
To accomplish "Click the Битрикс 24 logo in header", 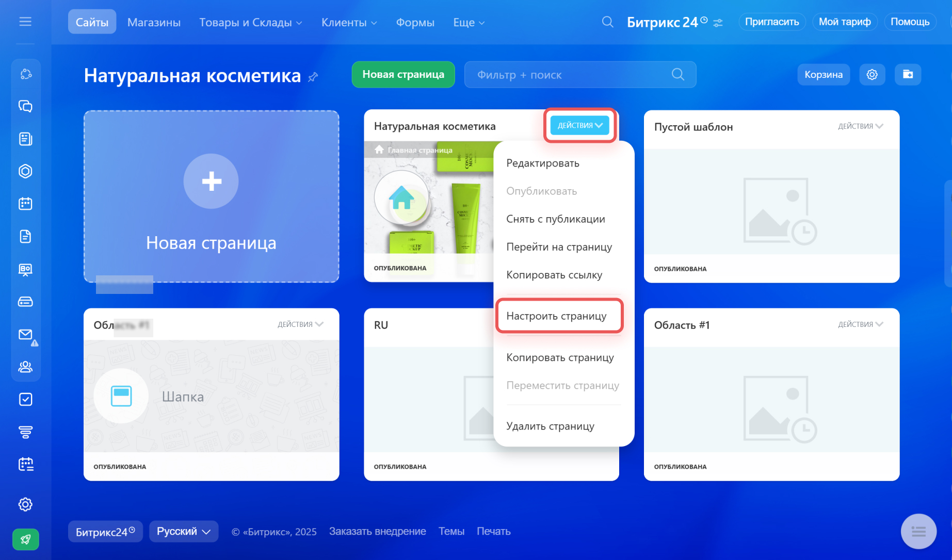I will (667, 22).
